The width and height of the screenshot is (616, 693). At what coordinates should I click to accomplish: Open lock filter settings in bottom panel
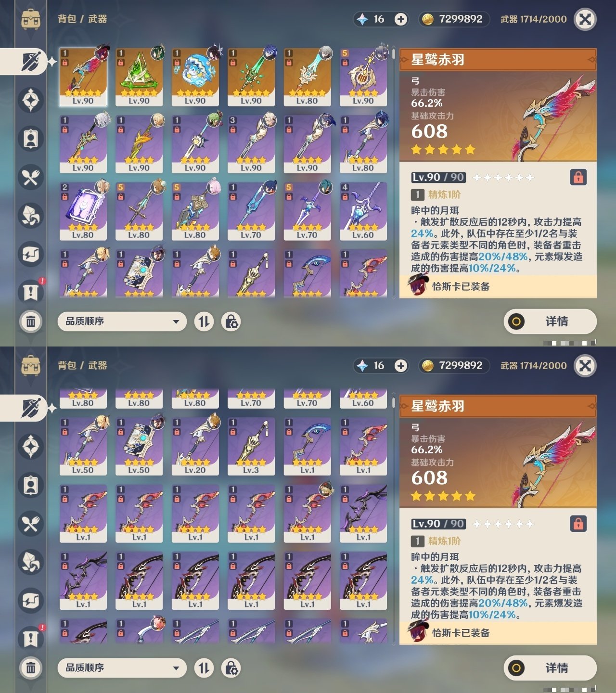(231, 668)
